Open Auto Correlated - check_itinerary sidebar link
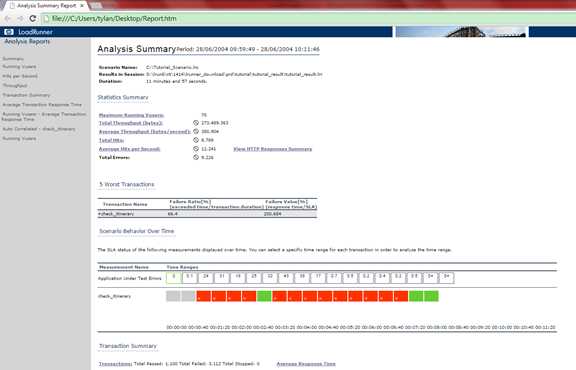Viewport: 576px width, 370px height. click(39, 129)
